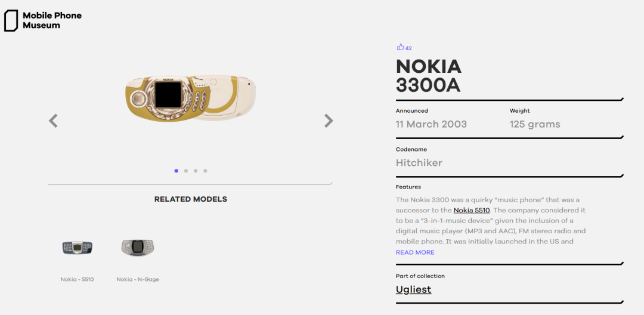Expand features text with READ MORE

(415, 252)
